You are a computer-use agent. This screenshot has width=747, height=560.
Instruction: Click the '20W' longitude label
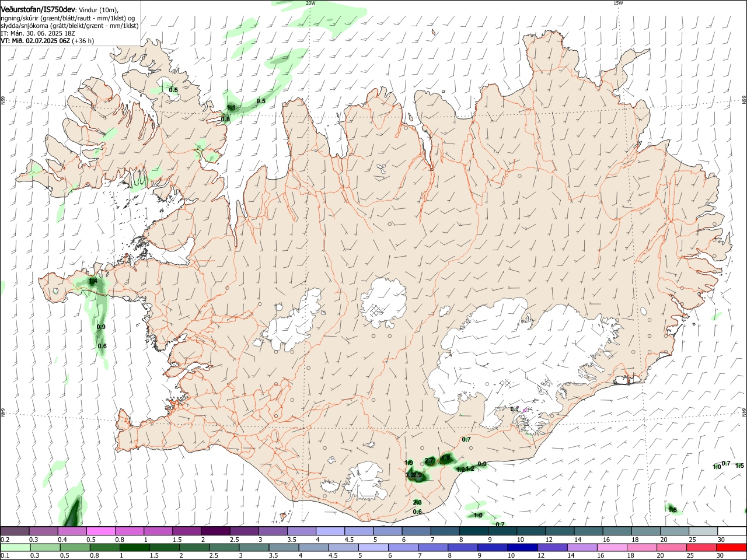point(310,3)
